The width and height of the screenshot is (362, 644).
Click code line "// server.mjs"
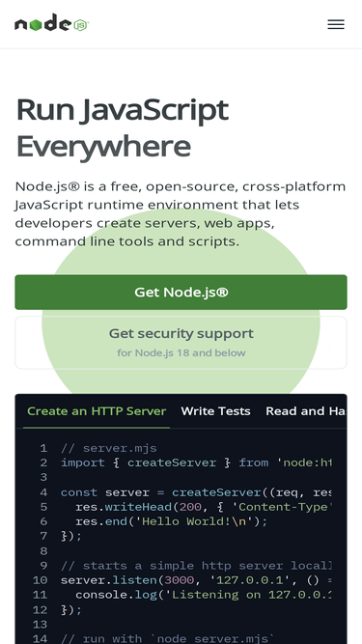pos(109,448)
